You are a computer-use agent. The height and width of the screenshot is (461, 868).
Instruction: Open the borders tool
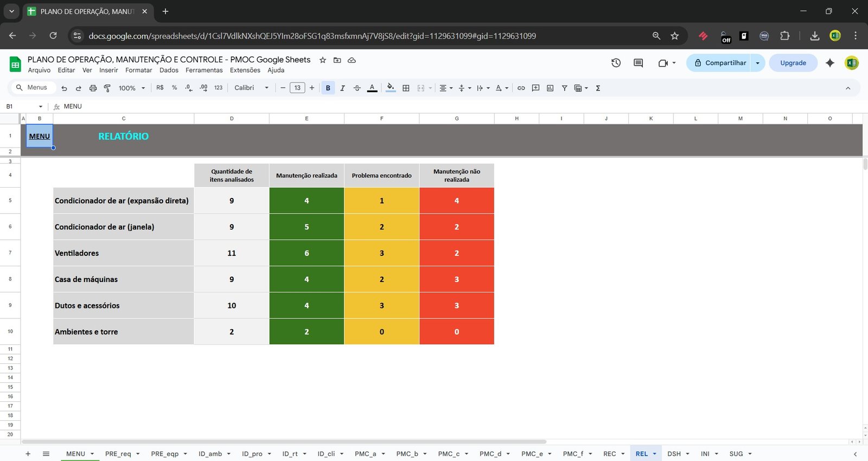click(406, 88)
